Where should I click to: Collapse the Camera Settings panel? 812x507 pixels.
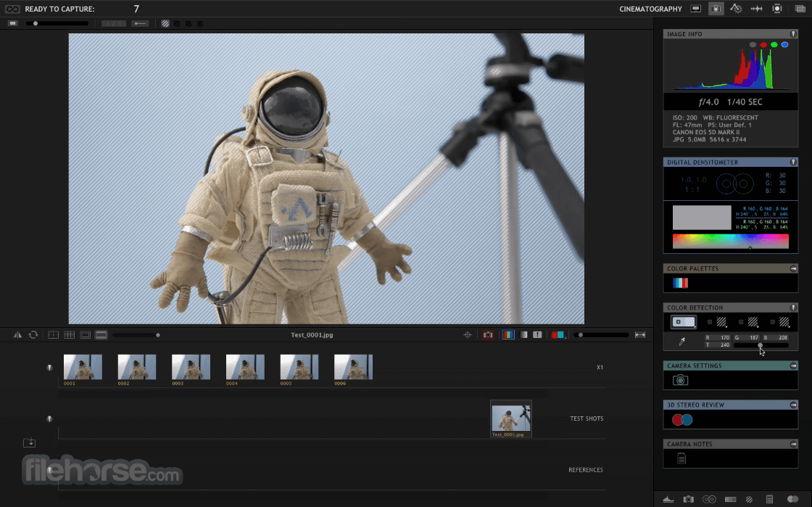tap(792, 366)
